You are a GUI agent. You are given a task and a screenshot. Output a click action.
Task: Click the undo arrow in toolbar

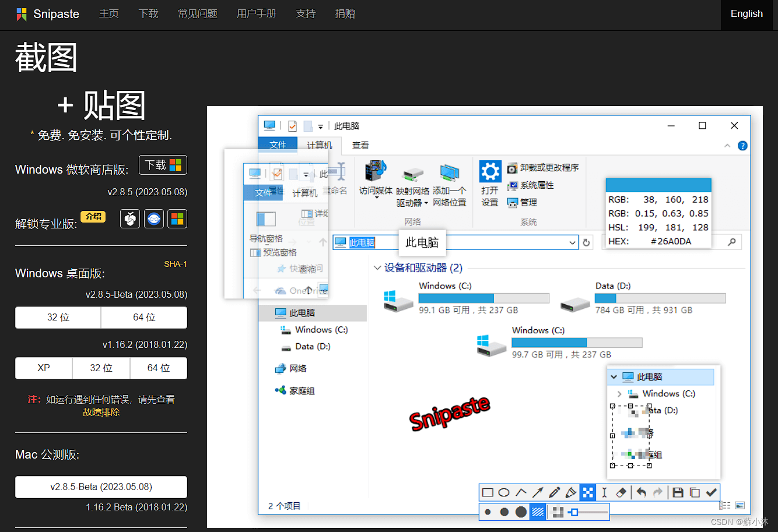[641, 492]
